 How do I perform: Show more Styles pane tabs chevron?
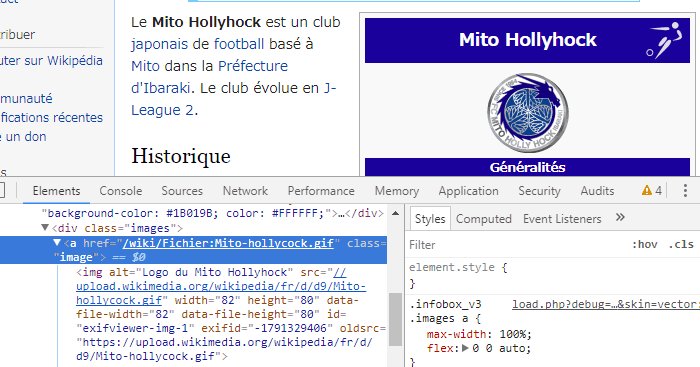point(620,217)
